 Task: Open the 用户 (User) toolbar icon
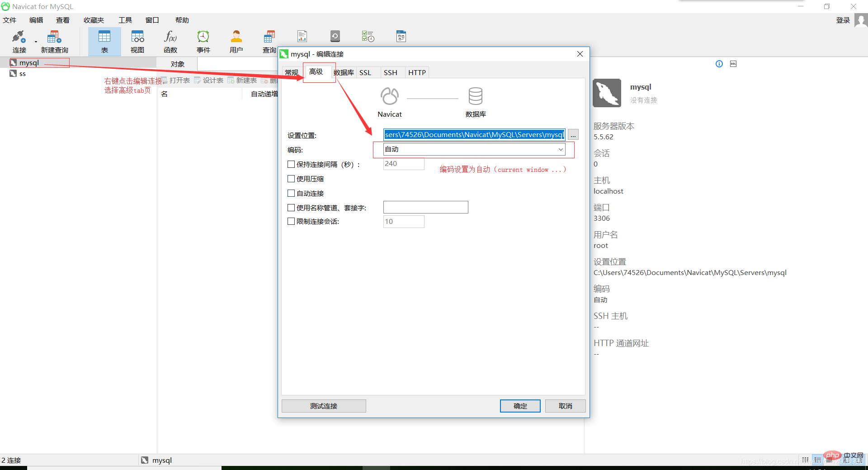236,37
